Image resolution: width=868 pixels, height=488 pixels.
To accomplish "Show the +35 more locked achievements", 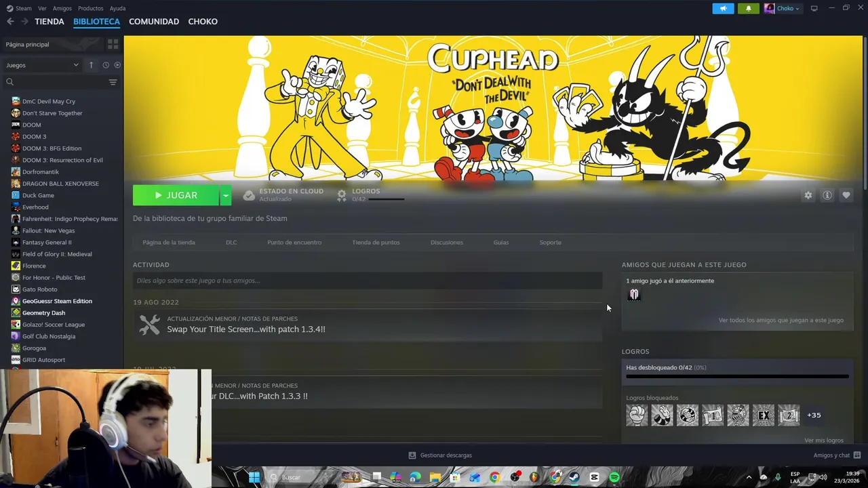I will point(814,415).
